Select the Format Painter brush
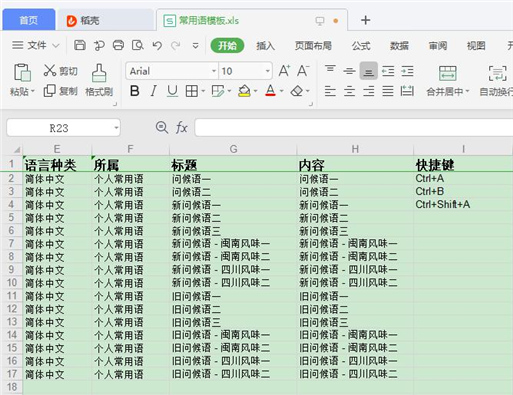 tap(99, 73)
